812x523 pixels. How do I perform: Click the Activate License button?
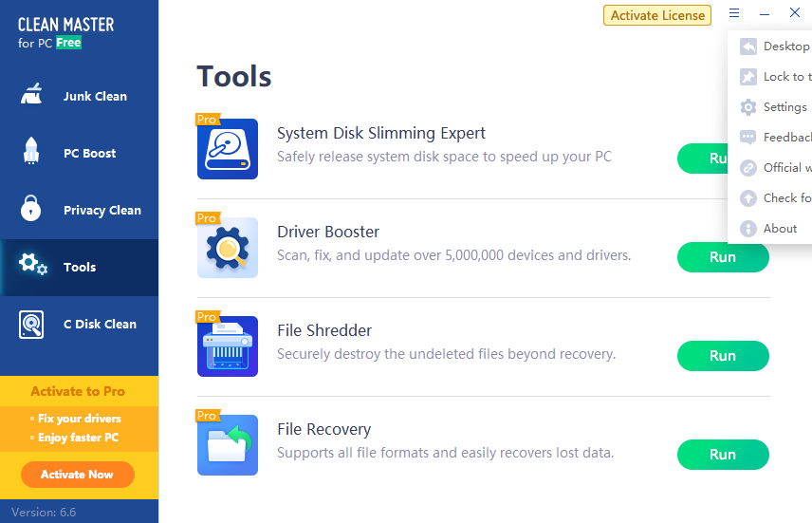tap(657, 15)
